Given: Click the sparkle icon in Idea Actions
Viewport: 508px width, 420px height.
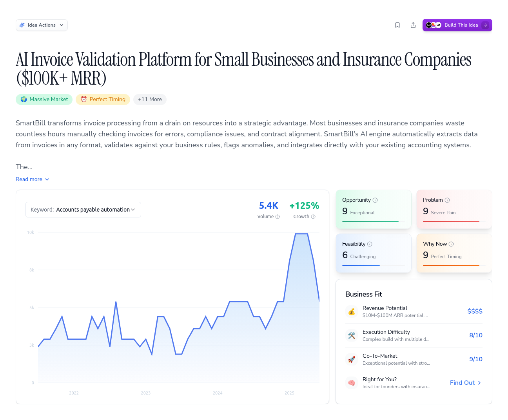Looking at the screenshot, I should [22, 25].
